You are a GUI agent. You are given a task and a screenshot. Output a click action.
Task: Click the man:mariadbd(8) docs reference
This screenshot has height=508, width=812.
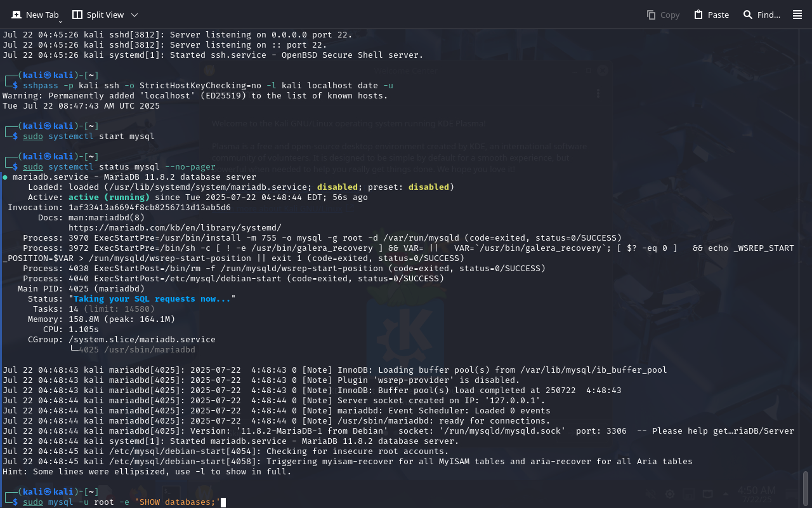(107, 217)
